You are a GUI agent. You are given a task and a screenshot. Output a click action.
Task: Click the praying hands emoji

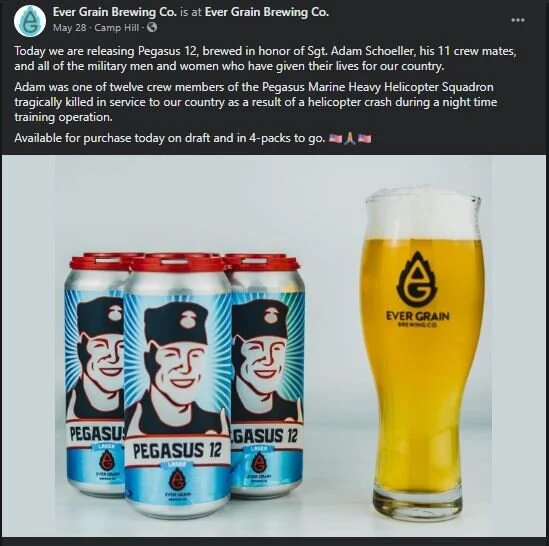(x=350, y=139)
